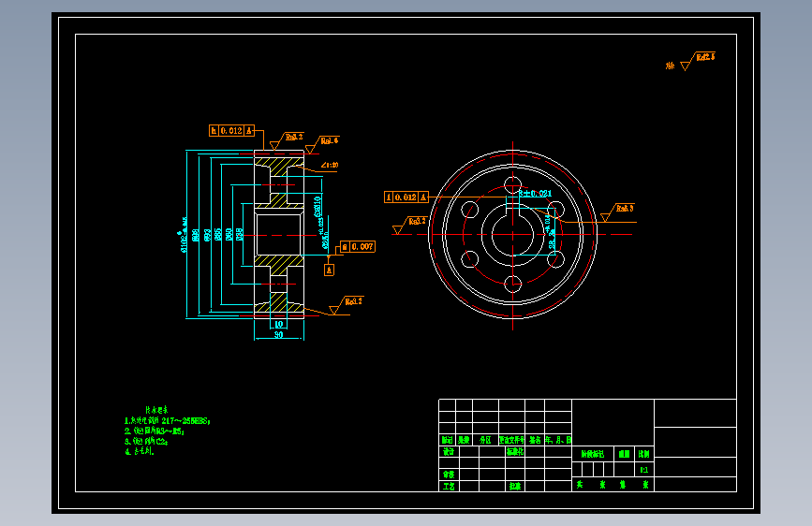
Task: Select the fourth technical note line
Action: tap(140, 451)
